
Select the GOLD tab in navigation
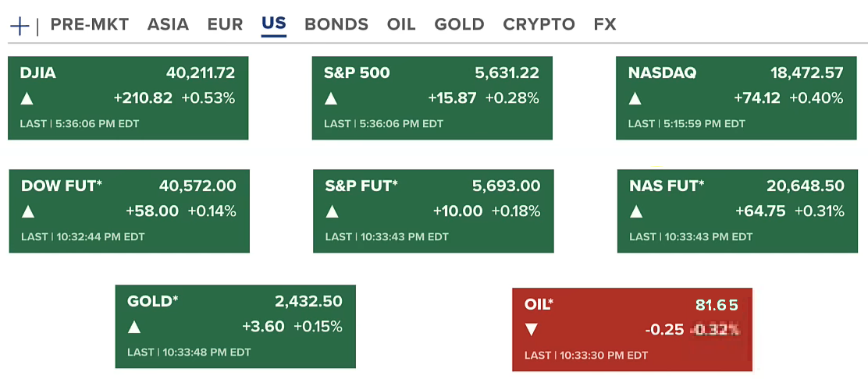[x=459, y=24]
